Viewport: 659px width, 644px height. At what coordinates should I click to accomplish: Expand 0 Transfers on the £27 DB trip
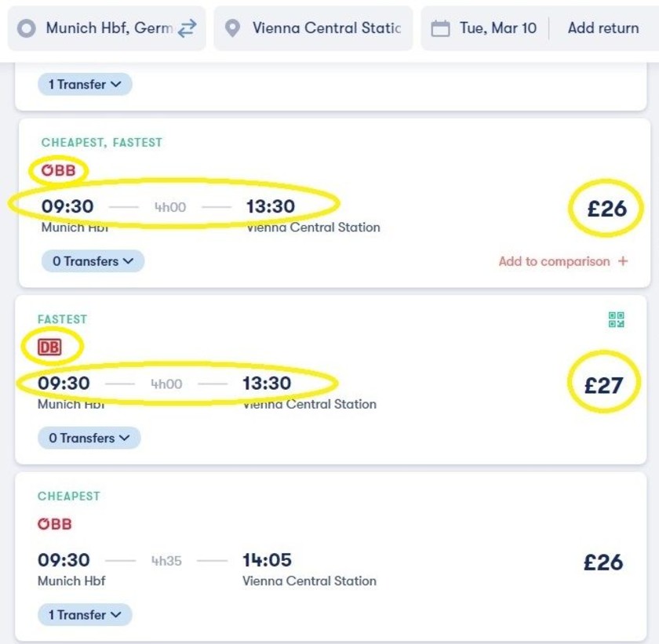[x=89, y=438]
